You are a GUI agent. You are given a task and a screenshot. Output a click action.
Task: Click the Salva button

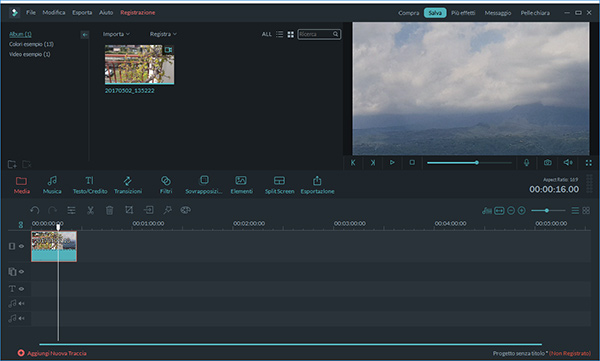point(435,13)
